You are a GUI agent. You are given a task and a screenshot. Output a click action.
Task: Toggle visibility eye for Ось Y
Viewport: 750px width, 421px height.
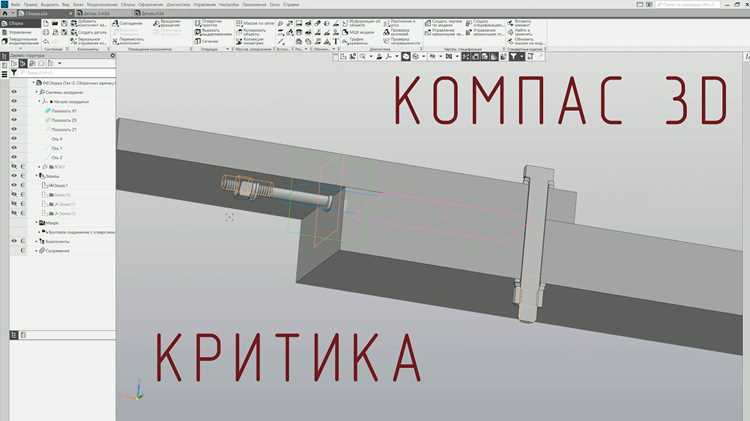(x=14, y=148)
